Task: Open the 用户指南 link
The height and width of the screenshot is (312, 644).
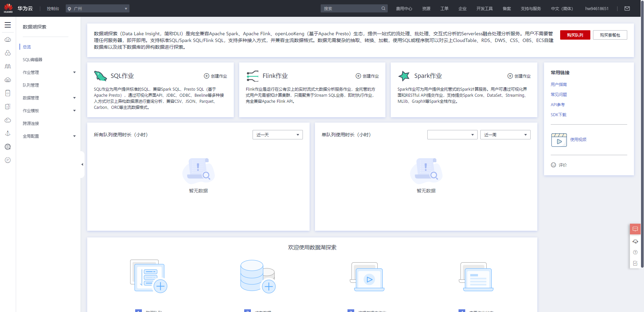Action: pos(559,84)
